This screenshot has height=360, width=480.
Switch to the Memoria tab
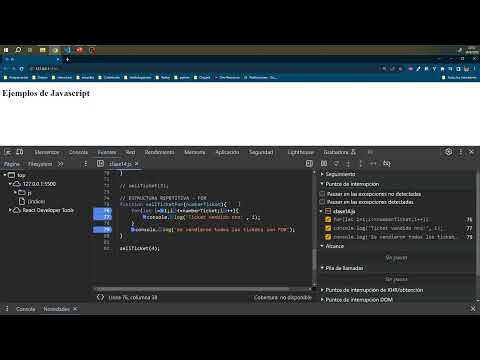[195, 152]
